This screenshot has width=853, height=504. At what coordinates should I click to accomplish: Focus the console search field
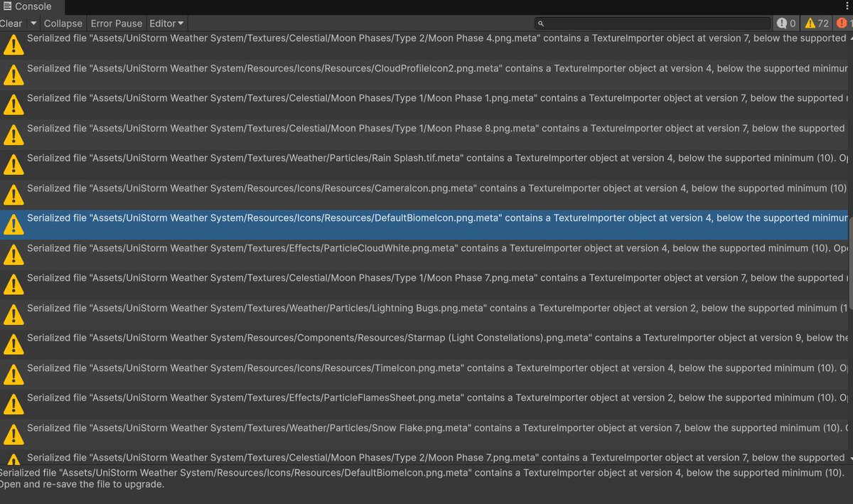coord(653,23)
